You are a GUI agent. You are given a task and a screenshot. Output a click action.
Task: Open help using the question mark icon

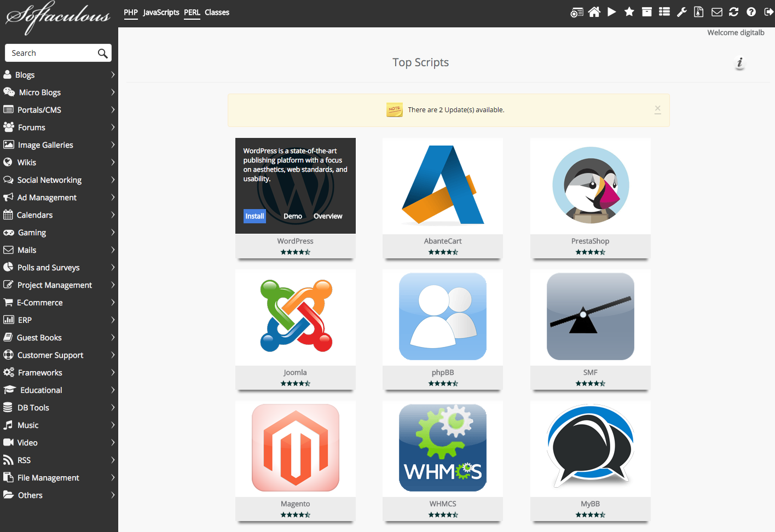coord(751,11)
